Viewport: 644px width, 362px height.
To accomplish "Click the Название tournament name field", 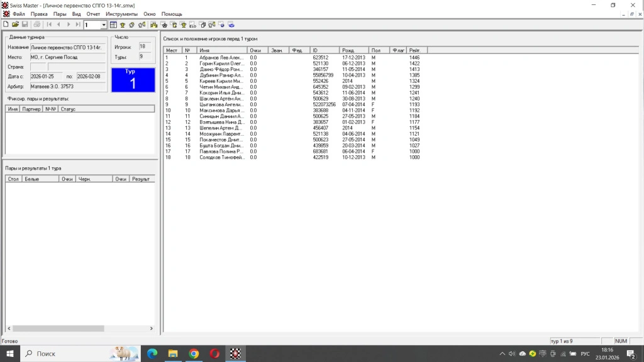I will pyautogui.click(x=68, y=47).
